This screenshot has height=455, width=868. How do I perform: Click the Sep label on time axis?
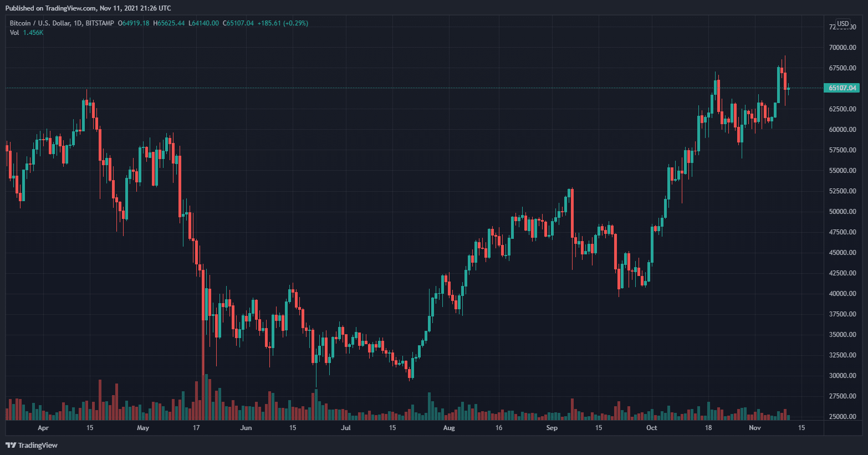coord(552,428)
